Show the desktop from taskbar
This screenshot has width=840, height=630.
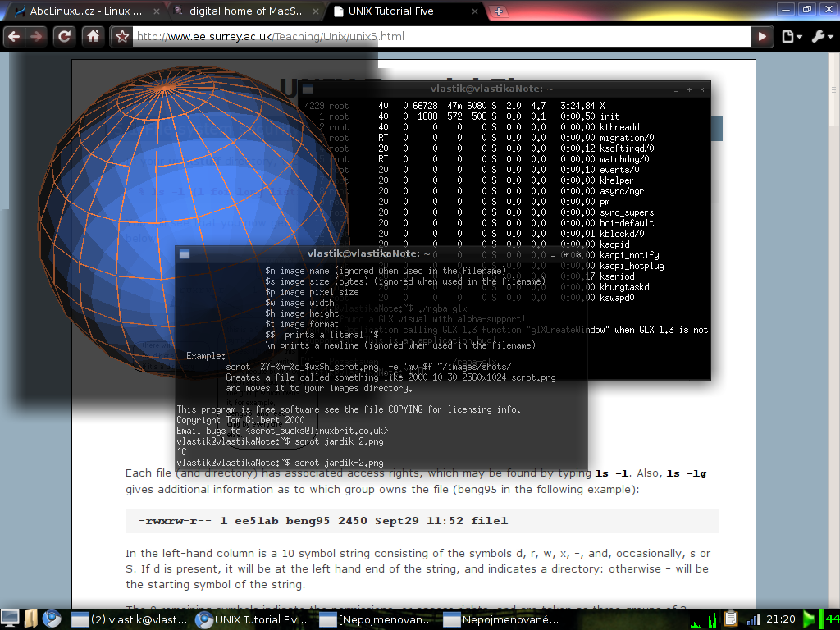[10, 619]
